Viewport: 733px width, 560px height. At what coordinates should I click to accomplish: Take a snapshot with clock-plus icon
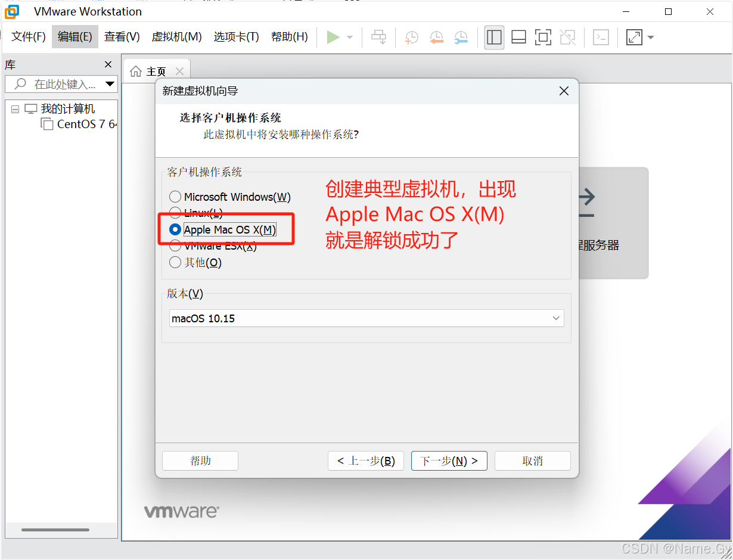click(x=411, y=38)
